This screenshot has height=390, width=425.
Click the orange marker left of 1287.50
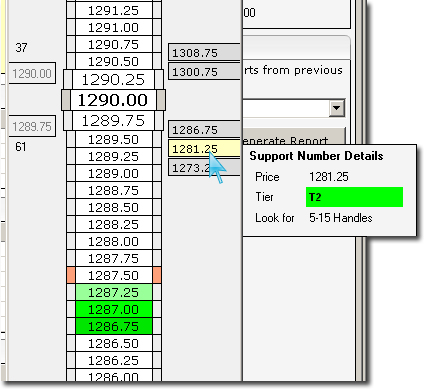pos(71,275)
